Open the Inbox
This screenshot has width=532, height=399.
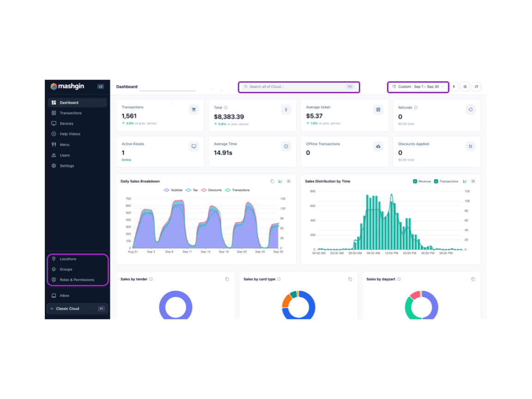coord(78,296)
